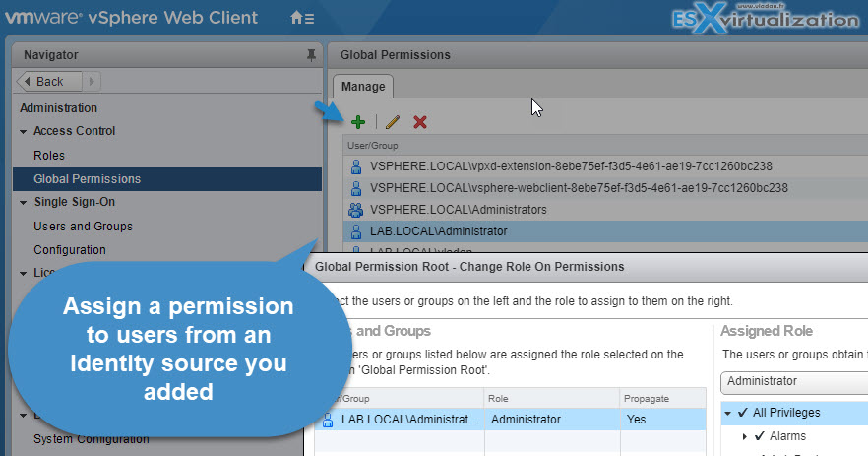
Task: Click group icon of VSPHERE.LOCAL\Administrators row
Action: point(355,210)
